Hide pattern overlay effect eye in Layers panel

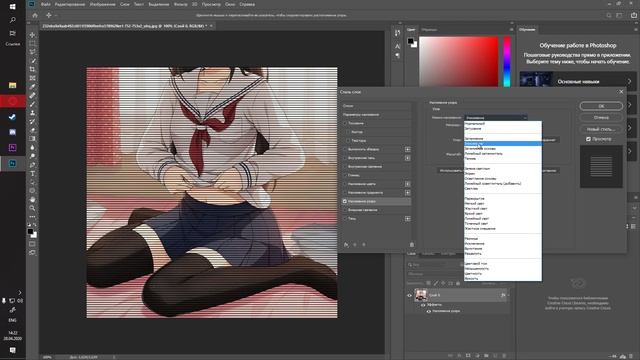click(429, 311)
